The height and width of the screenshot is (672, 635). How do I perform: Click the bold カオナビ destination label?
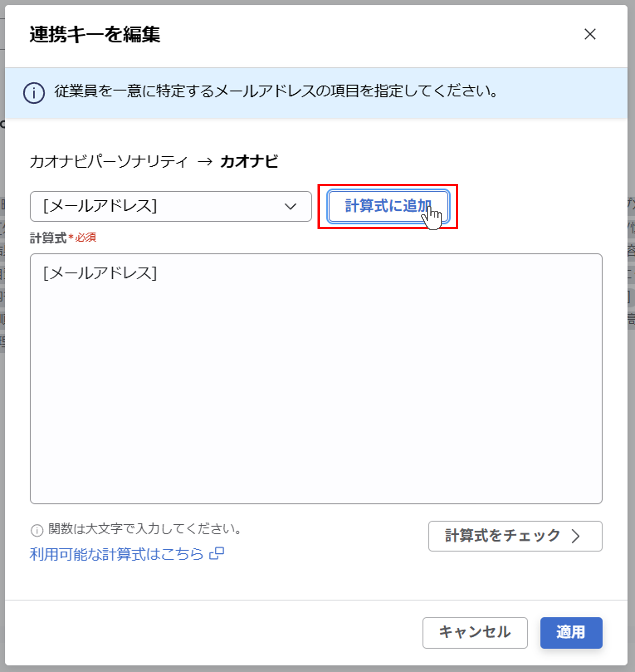(x=249, y=162)
